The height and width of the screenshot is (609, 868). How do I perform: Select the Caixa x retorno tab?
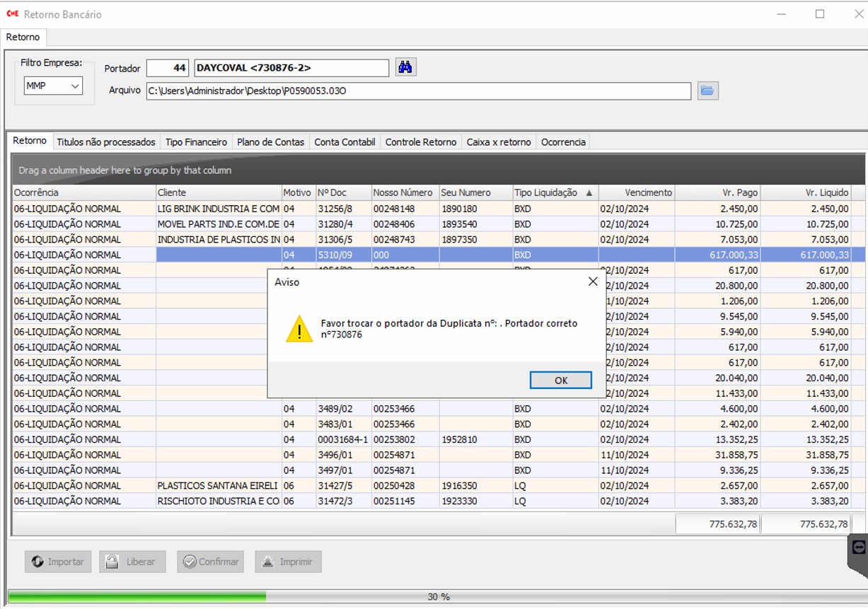[x=498, y=142]
